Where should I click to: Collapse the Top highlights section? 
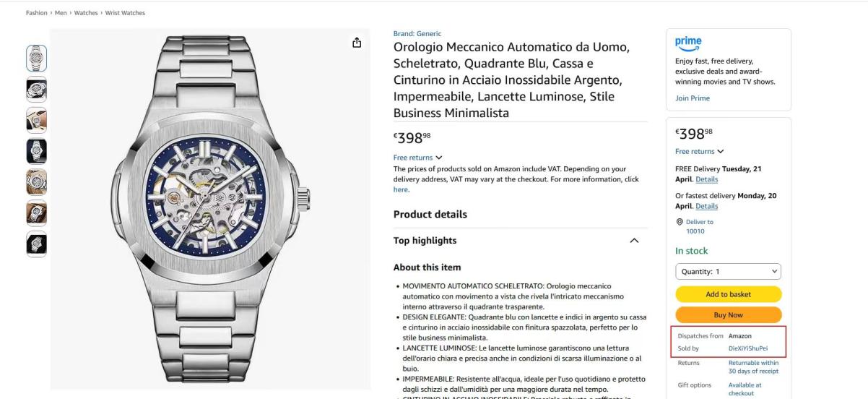[x=634, y=241]
